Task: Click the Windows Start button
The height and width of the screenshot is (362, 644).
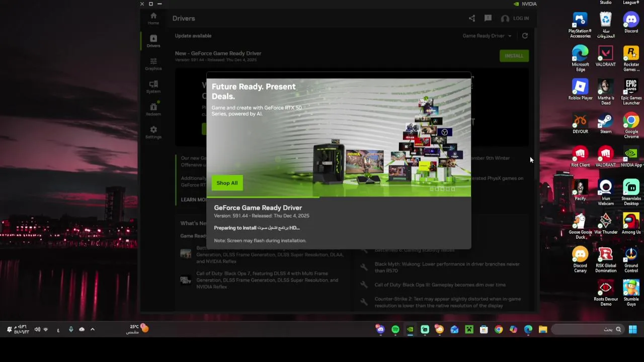Action: 632,329
